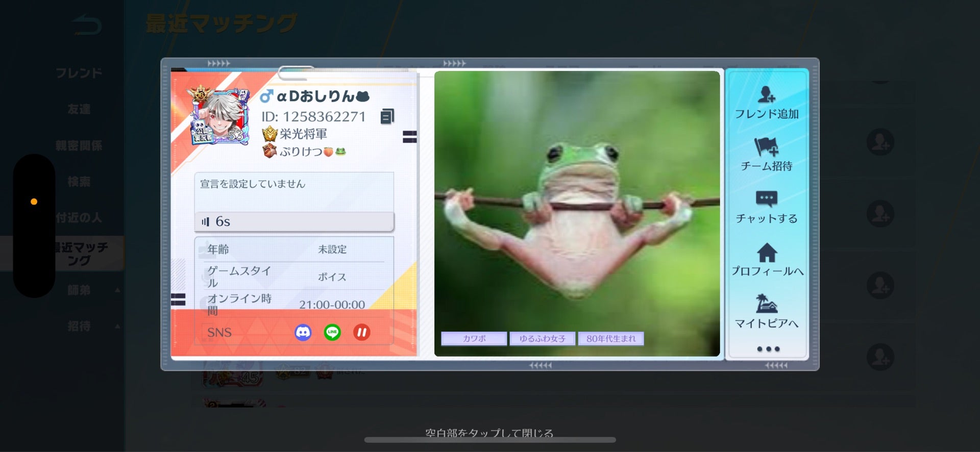The image size is (980, 452).
Task: Expand 招待 in sidebar
Action: [79, 327]
